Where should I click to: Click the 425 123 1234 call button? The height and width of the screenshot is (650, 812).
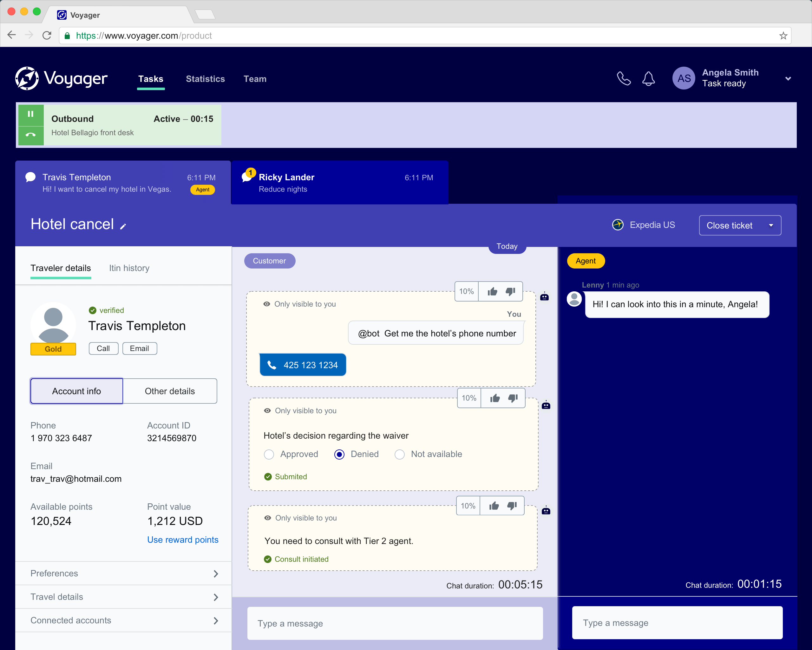click(x=303, y=365)
